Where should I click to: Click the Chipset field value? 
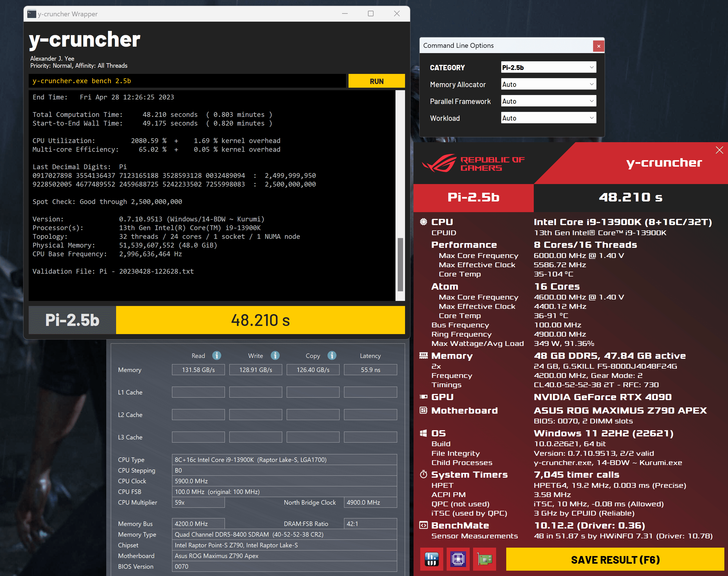(x=284, y=545)
